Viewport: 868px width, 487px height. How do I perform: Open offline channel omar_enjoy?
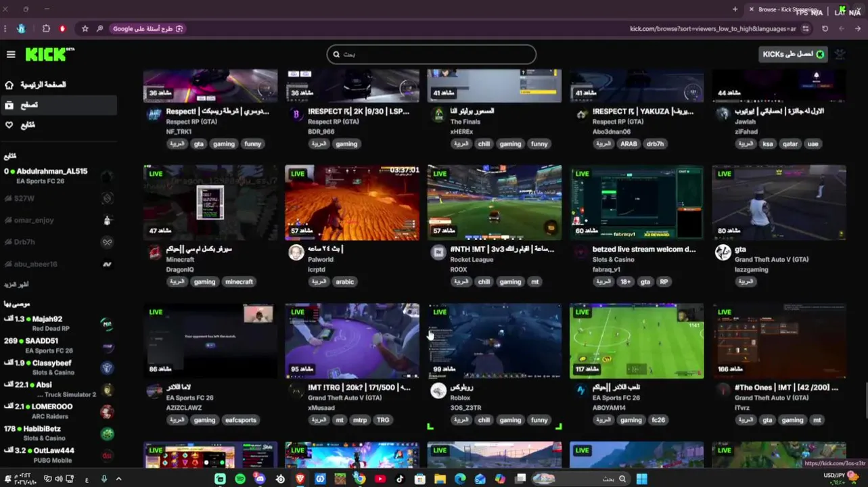point(58,220)
